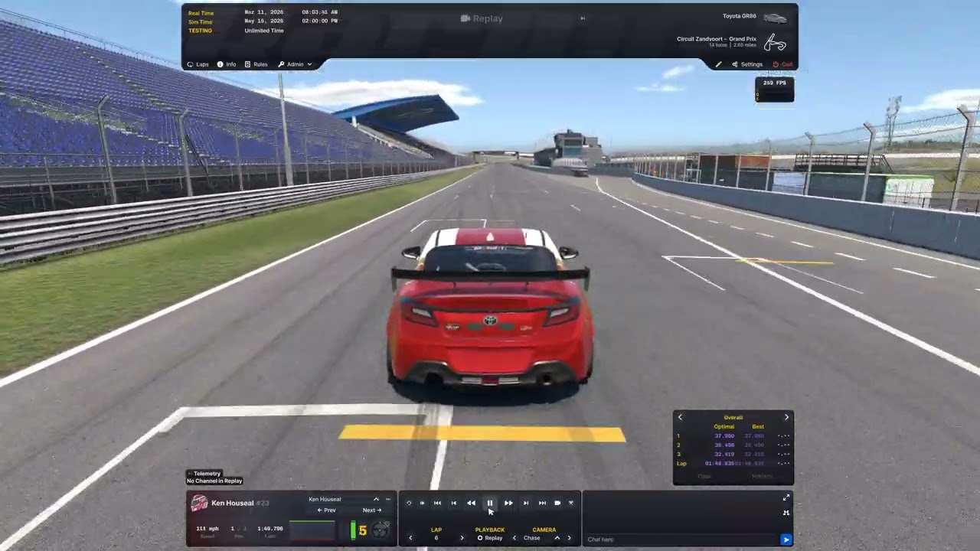The height and width of the screenshot is (551, 980).
Task: Click the pencil edit layout icon
Action: [x=718, y=64]
